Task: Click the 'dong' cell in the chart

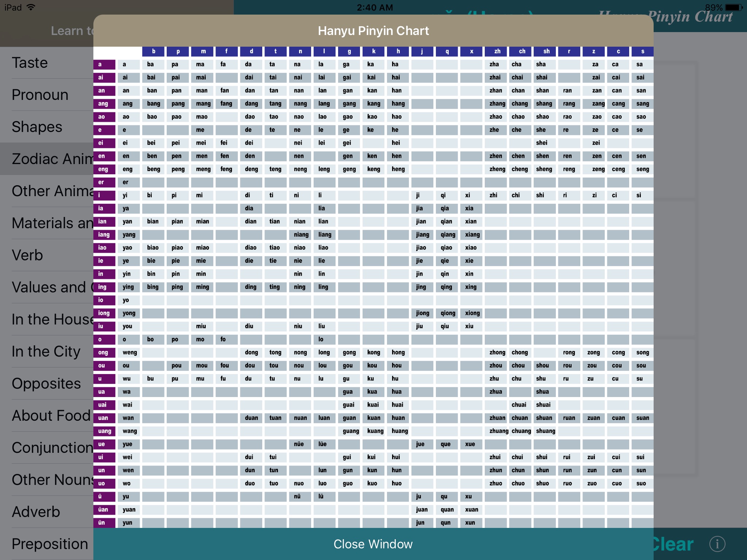Action: 249,352
